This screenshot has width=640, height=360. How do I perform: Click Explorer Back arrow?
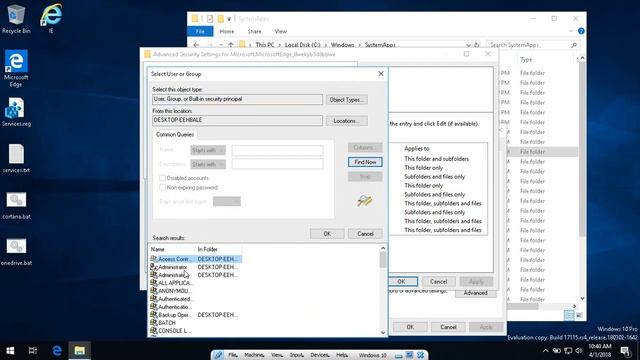pyautogui.click(x=196, y=45)
